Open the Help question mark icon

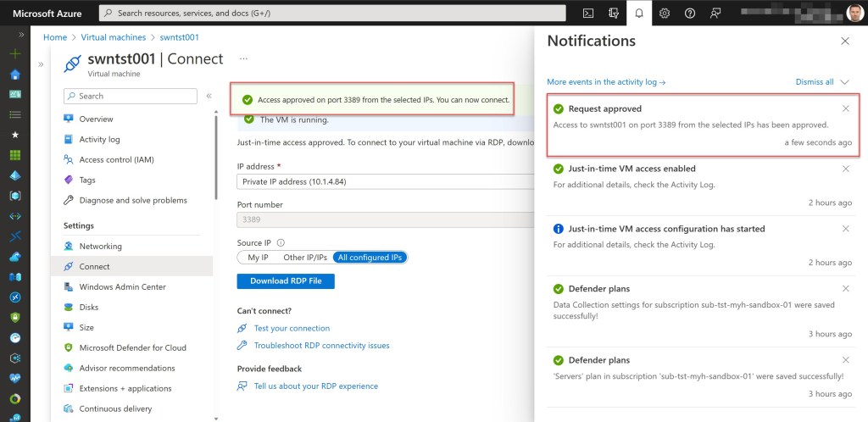pyautogui.click(x=690, y=13)
